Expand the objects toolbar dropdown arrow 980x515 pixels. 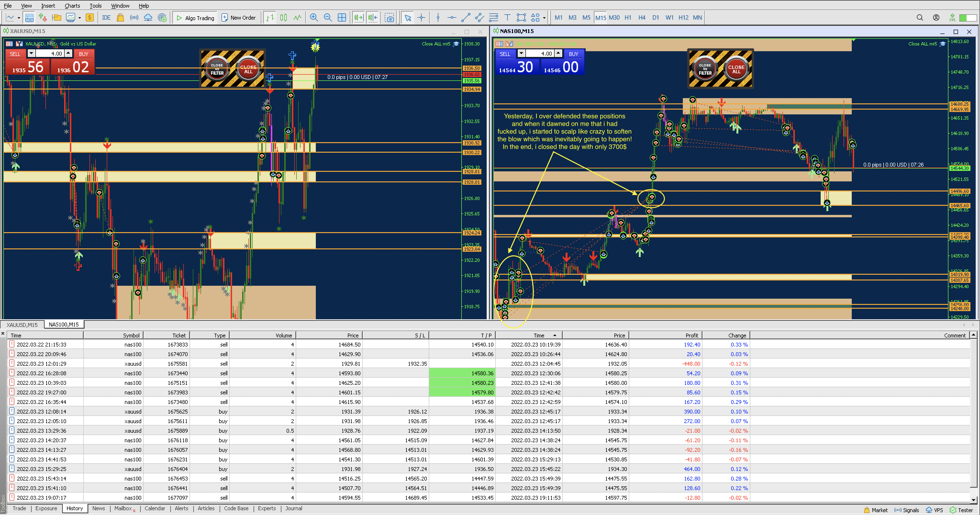(544, 17)
